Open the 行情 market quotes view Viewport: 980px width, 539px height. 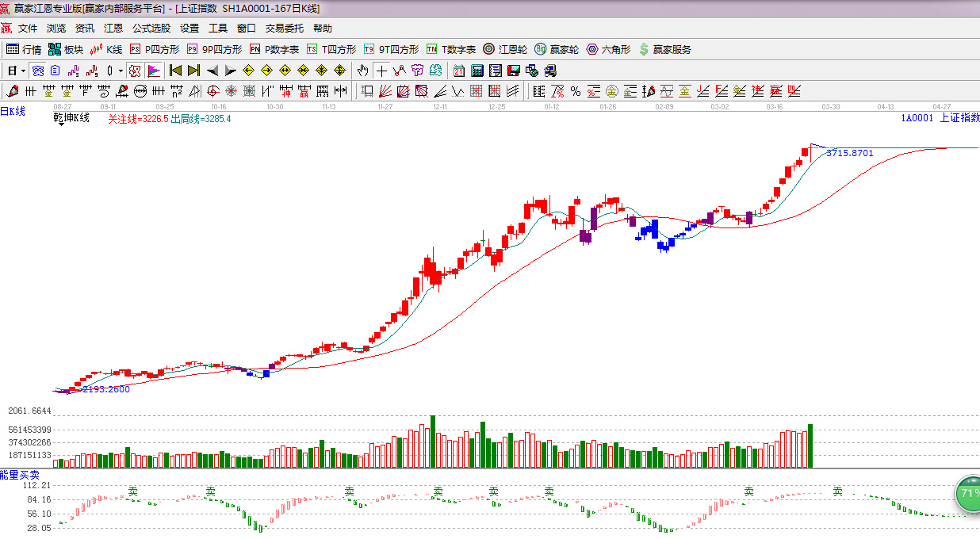click(24, 49)
